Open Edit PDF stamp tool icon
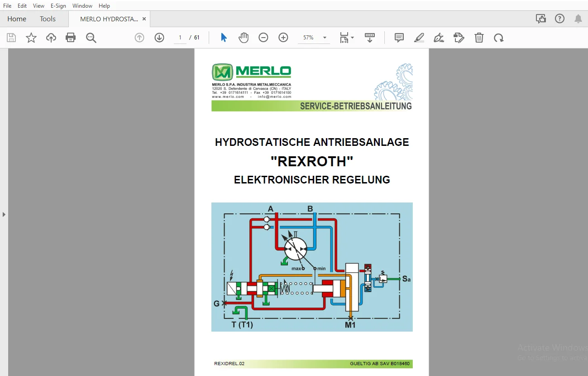 [x=459, y=38]
